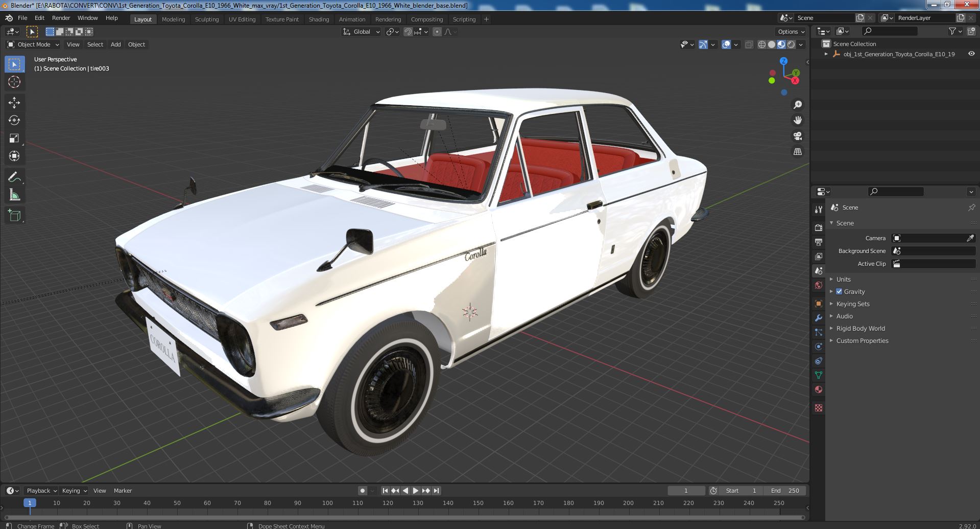Open the Modifiers wrench tab
980x529 pixels.
(819, 318)
